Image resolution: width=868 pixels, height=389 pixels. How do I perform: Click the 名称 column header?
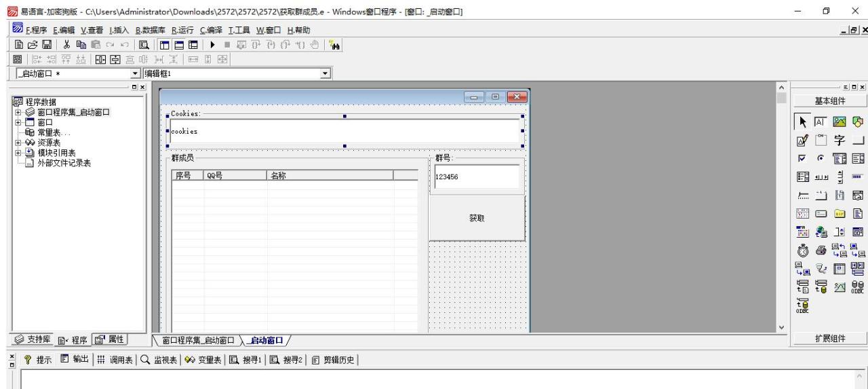pos(330,175)
